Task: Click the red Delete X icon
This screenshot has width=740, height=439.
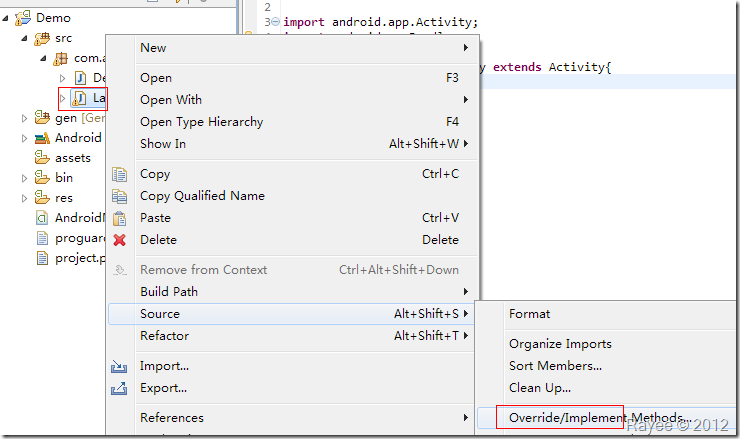Action: [x=120, y=240]
